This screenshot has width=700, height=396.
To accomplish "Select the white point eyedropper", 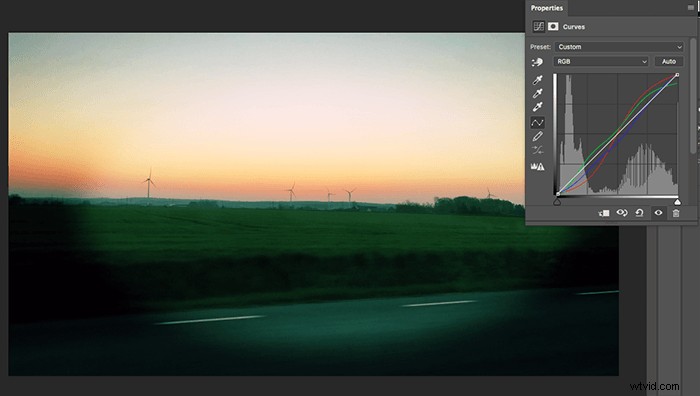I will [538, 107].
